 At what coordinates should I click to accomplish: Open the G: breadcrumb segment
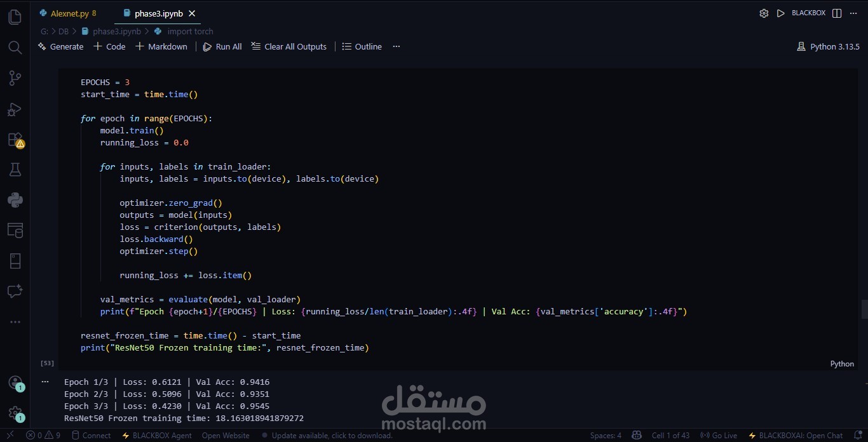[x=44, y=31]
